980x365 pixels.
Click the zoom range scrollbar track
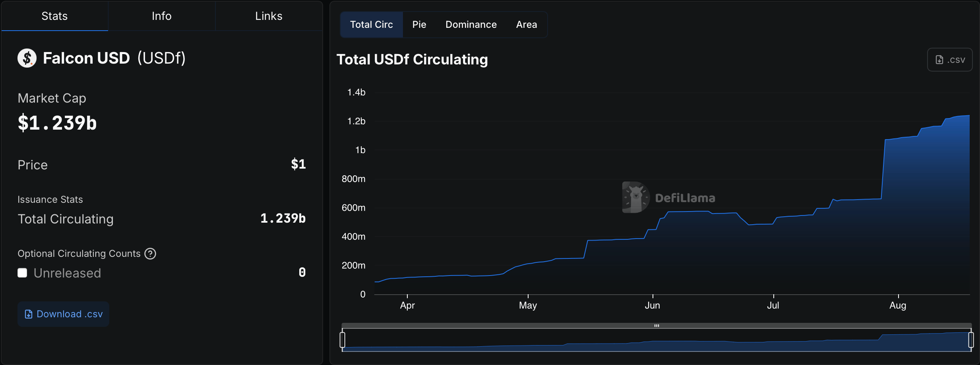(x=656, y=325)
